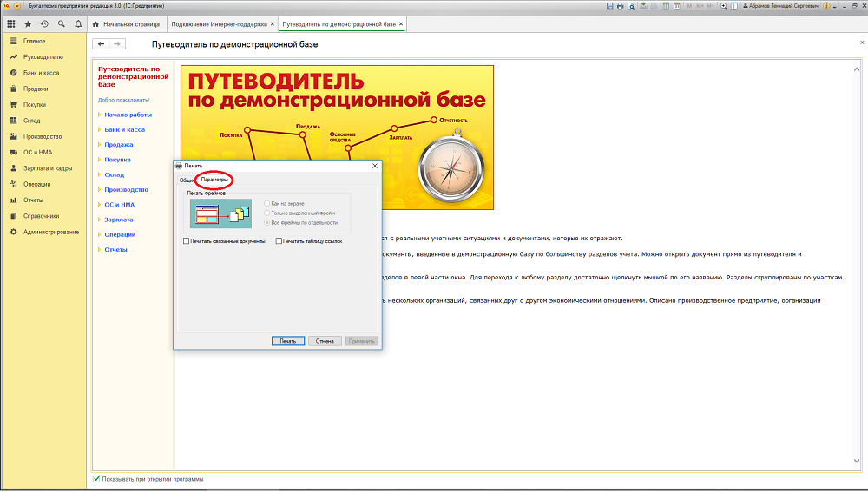Open the calculator icon in title bar
This screenshot has width=868, height=492.
666,5
